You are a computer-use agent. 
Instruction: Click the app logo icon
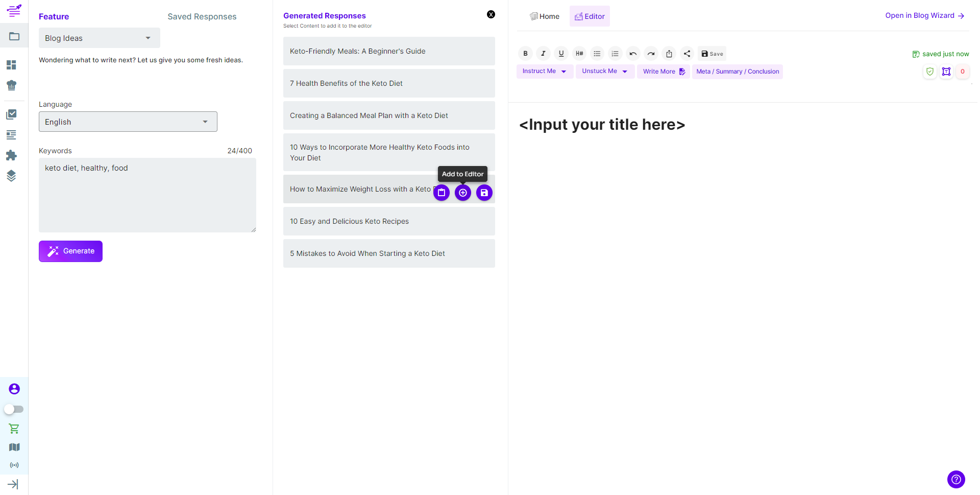14,10
